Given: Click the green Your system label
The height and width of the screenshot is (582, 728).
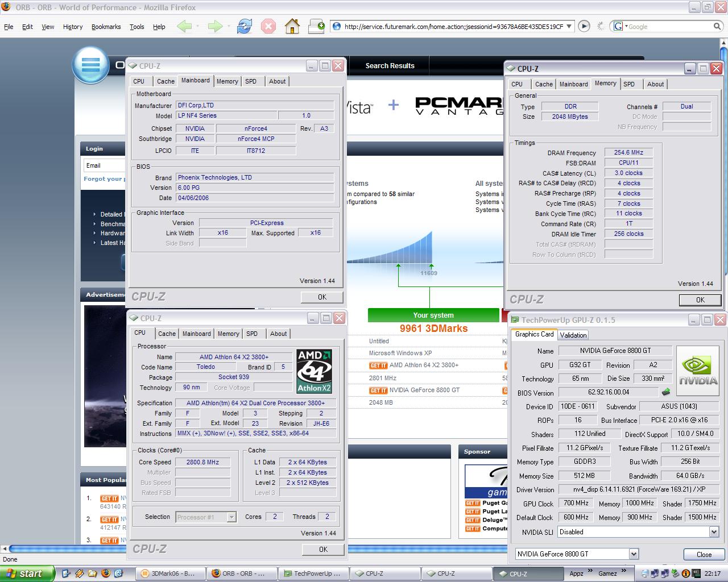Looking at the screenshot, I should [x=433, y=315].
